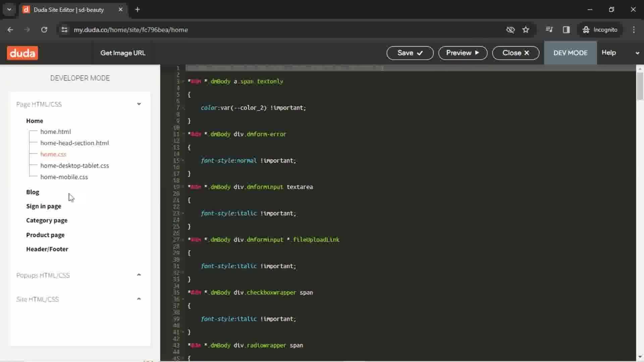The image size is (644, 362).
Task: Bookmark this tab with star icon
Action: coord(526,30)
